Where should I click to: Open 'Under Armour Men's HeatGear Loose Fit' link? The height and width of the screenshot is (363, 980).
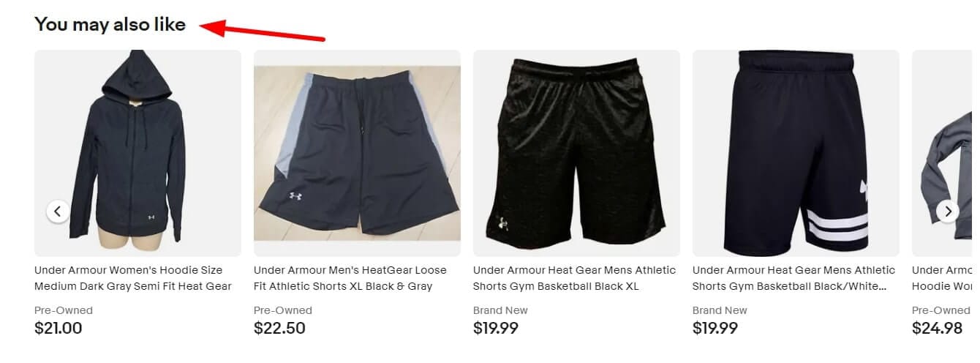(x=350, y=278)
